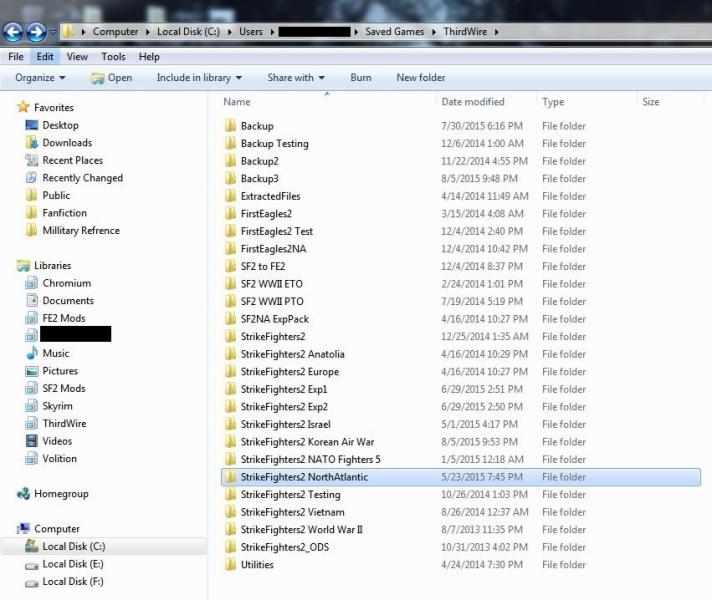Open the Music library icon
Image resolution: width=712 pixels, height=600 pixels.
[x=32, y=353]
